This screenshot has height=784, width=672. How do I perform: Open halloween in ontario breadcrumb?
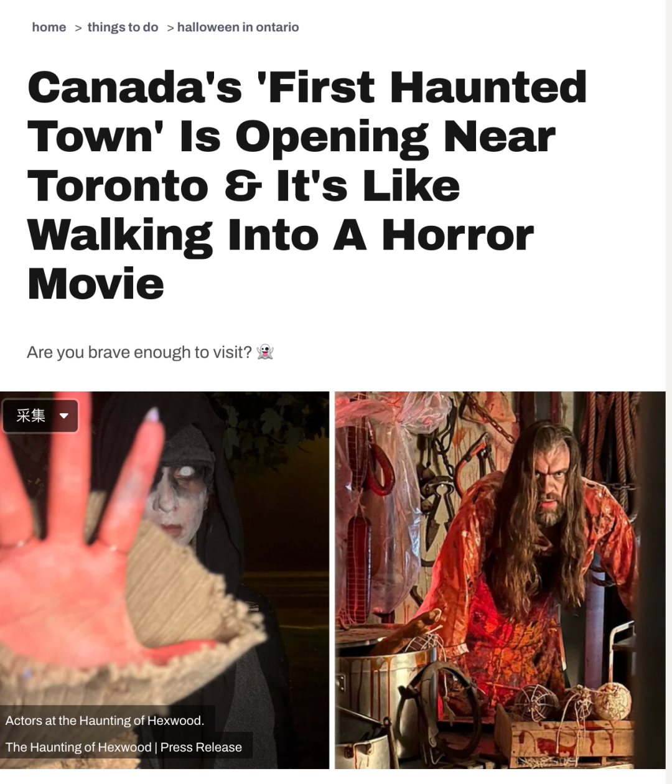[238, 27]
